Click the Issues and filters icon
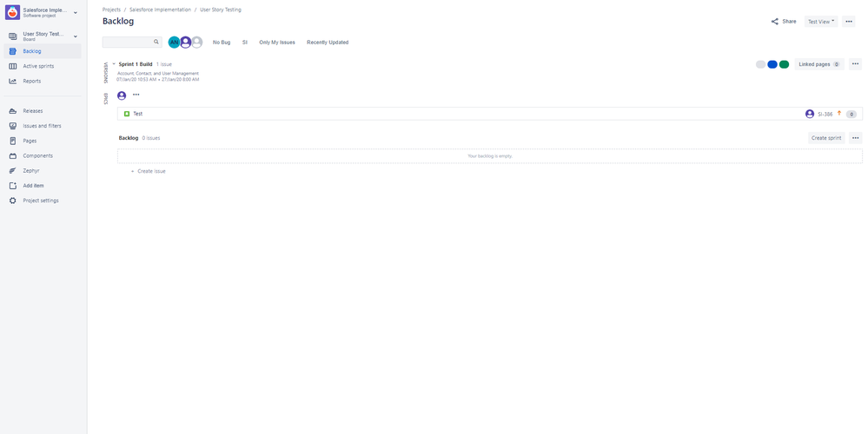 coord(13,126)
